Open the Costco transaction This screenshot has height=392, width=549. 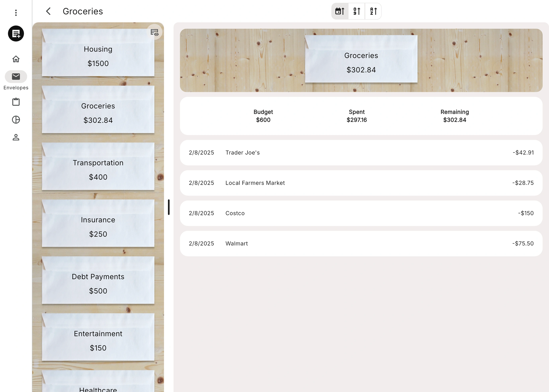pyautogui.click(x=361, y=213)
